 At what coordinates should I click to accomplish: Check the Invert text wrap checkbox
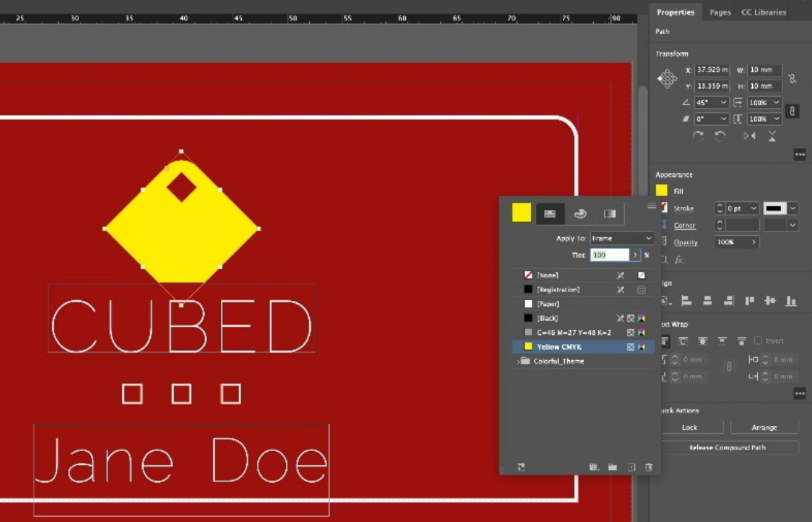pos(758,340)
